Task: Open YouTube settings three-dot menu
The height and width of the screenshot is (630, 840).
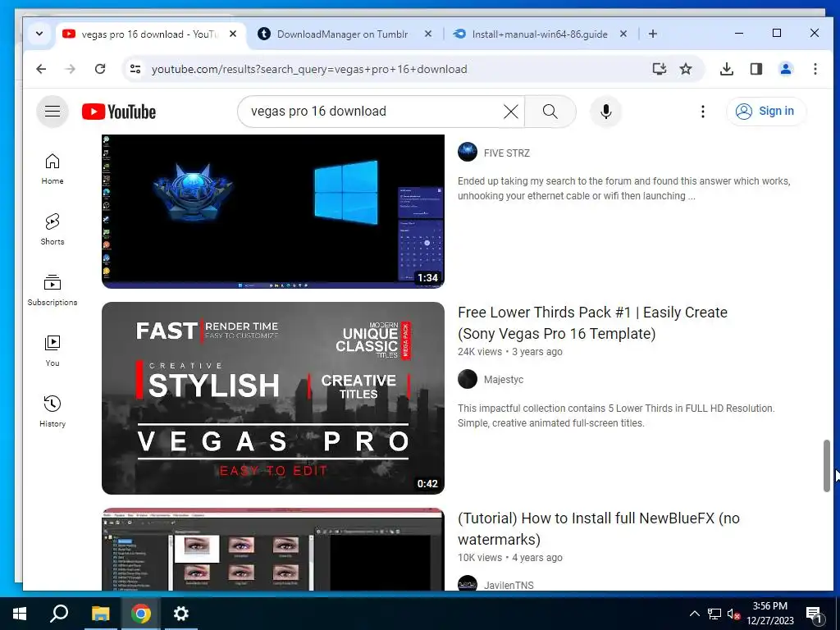Action: [x=703, y=112]
